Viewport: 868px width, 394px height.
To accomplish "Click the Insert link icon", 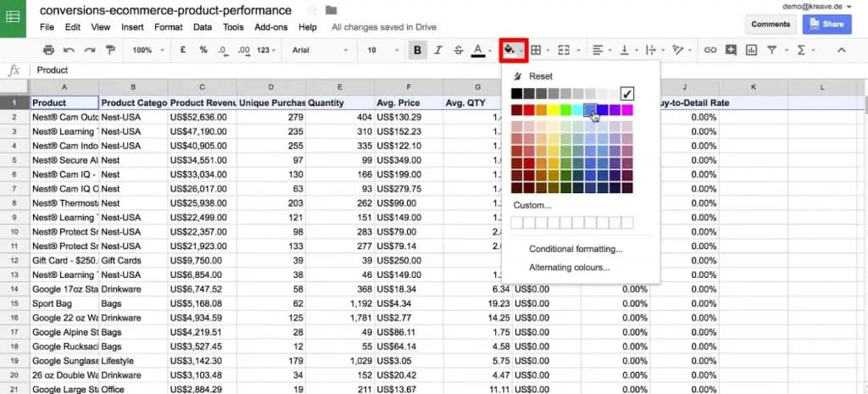I will 710,50.
